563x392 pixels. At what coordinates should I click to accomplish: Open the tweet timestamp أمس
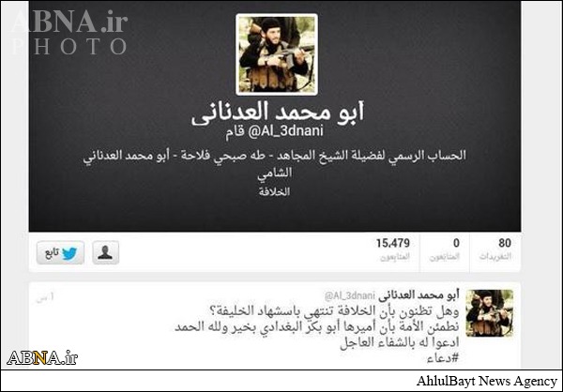point(45,298)
